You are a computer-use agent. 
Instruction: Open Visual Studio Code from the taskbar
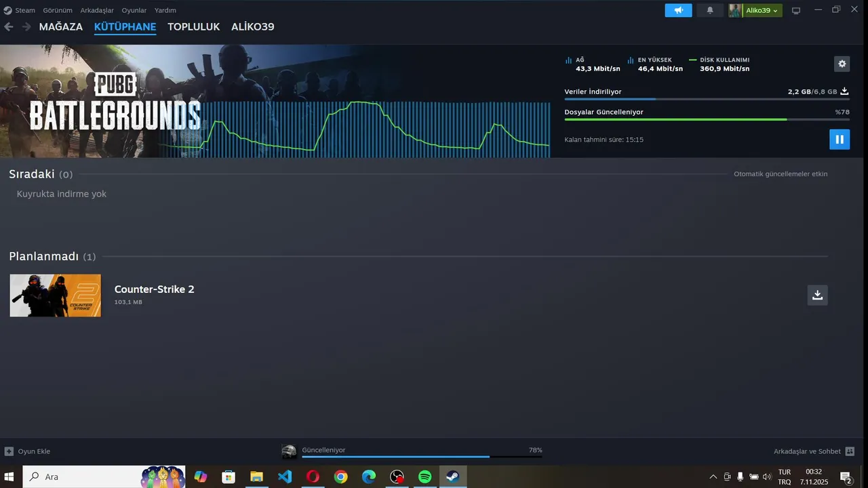[285, 477]
